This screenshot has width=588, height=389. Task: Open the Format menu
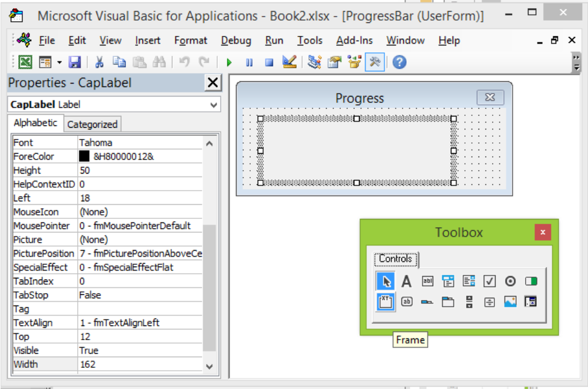click(191, 41)
